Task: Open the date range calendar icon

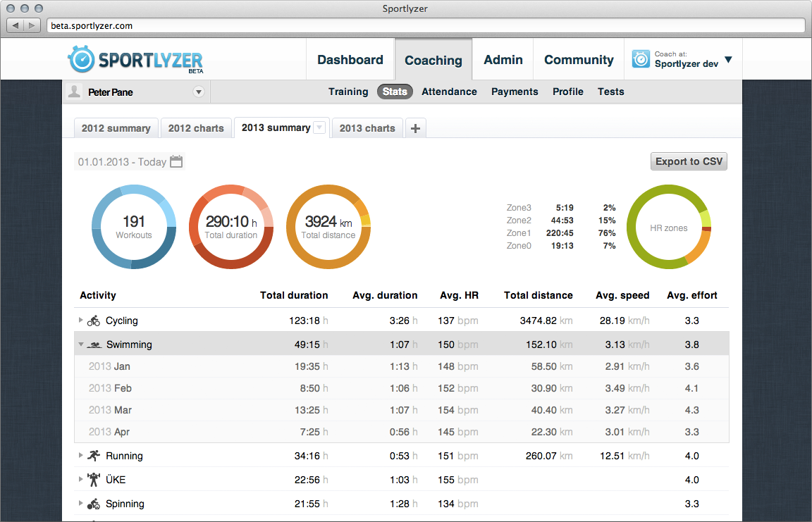Action: pyautogui.click(x=176, y=162)
